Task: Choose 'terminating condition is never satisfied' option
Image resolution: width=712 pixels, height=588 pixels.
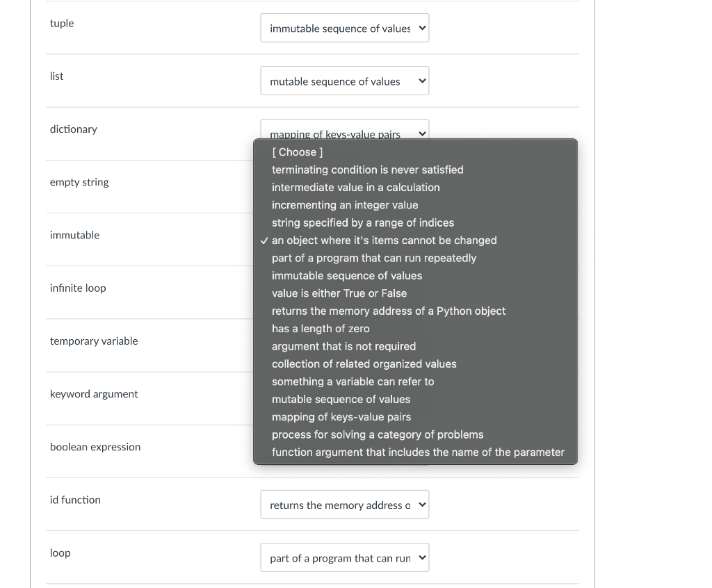Action: click(367, 170)
